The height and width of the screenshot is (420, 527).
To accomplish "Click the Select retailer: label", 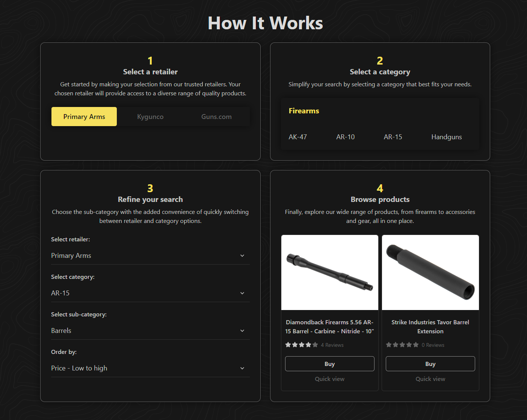I will coord(71,239).
